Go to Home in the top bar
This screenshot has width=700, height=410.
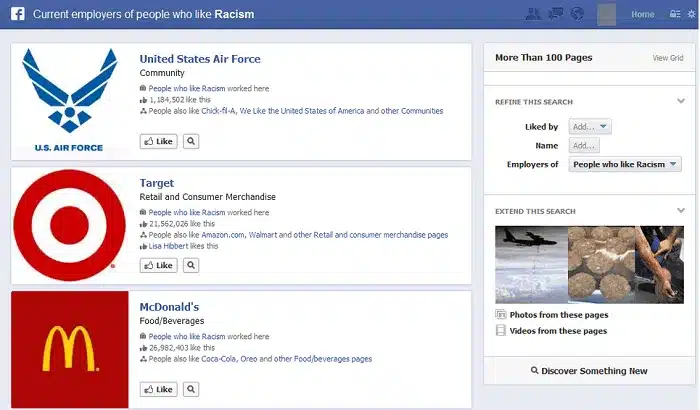click(643, 15)
